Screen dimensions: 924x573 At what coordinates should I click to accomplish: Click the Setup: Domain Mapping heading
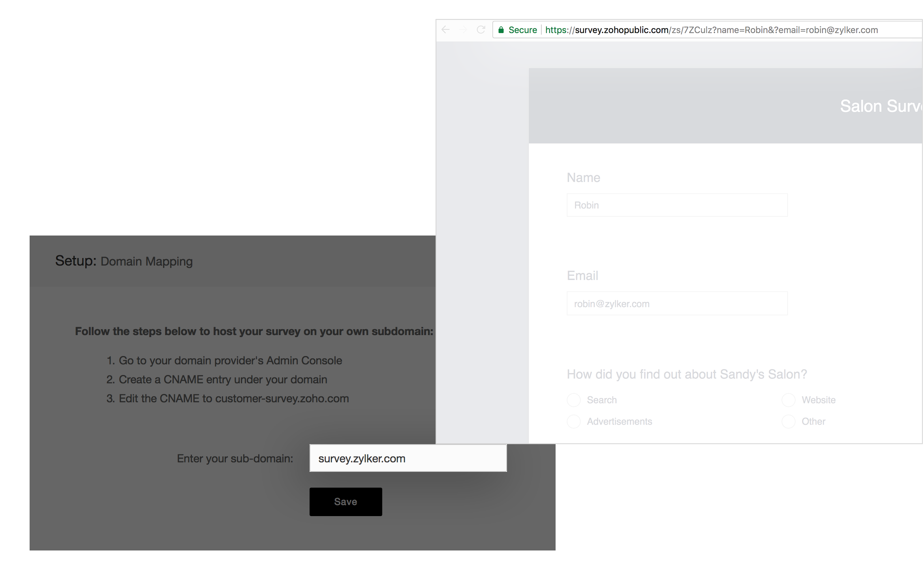click(124, 261)
